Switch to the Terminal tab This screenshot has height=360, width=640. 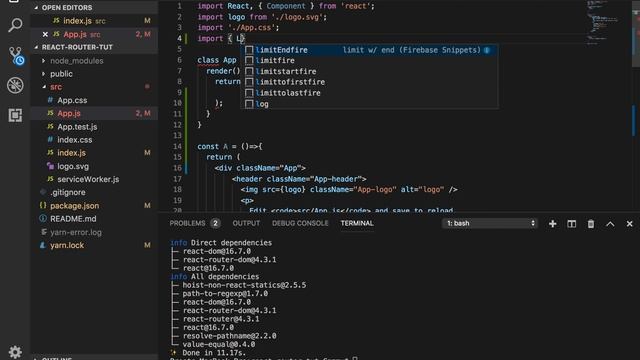[357, 223]
